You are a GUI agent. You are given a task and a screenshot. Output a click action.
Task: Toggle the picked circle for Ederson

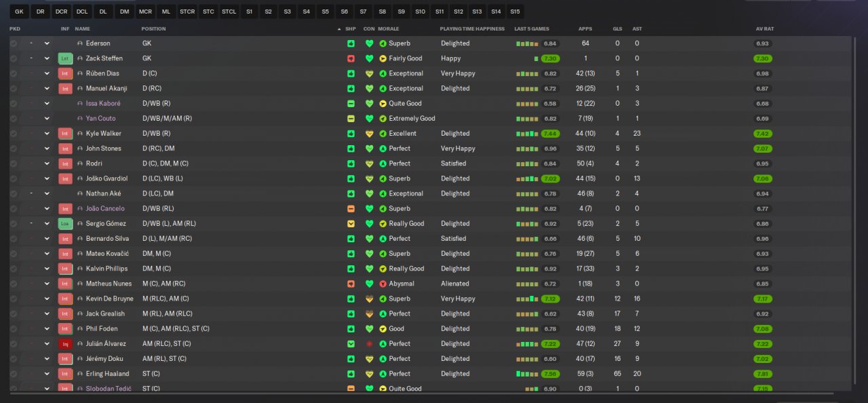(14, 43)
